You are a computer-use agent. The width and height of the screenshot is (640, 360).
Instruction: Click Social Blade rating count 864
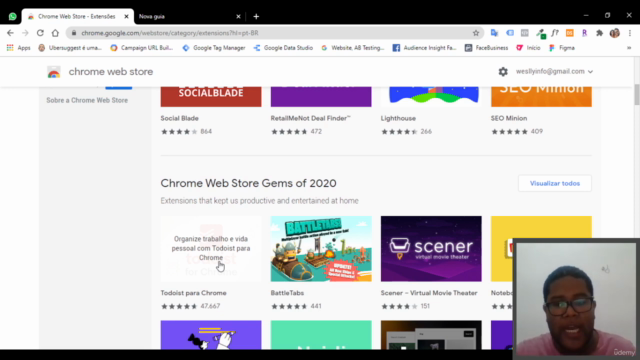206,131
